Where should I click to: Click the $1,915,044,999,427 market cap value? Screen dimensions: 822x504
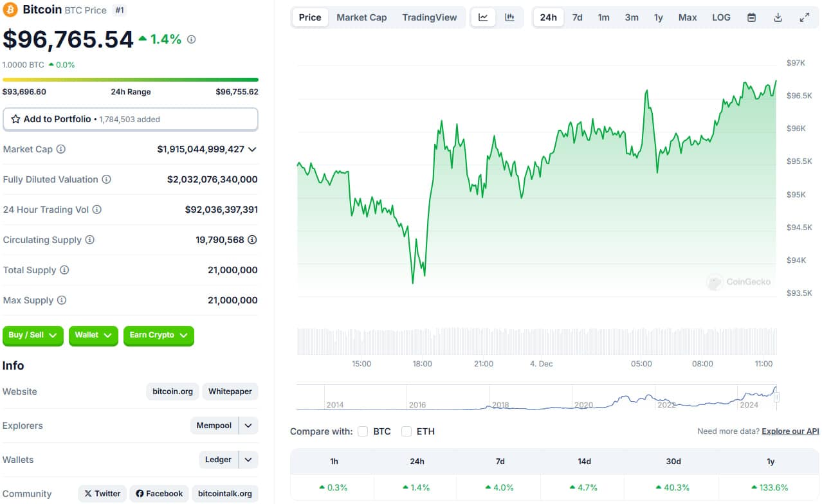click(201, 149)
